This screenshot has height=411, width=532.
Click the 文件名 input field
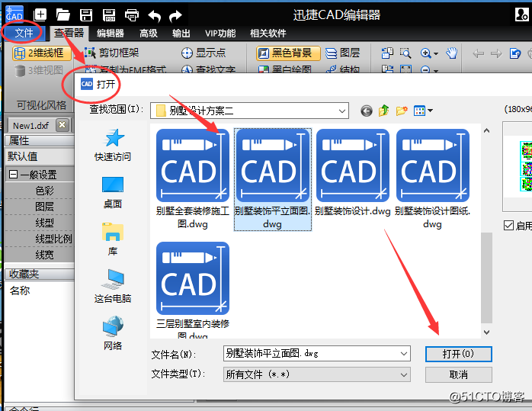click(x=316, y=354)
